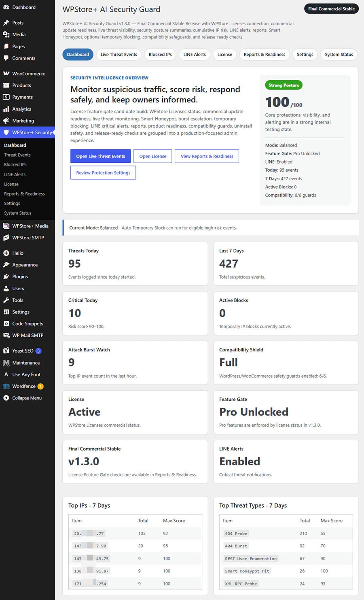The width and height of the screenshot is (364, 600).
Task: Click the 'v1.3.0' version value
Action: [x=84, y=462]
